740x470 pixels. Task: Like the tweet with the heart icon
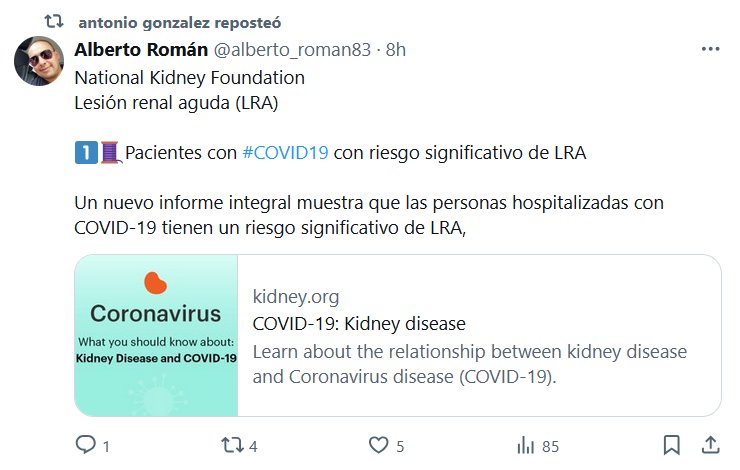tap(378, 445)
